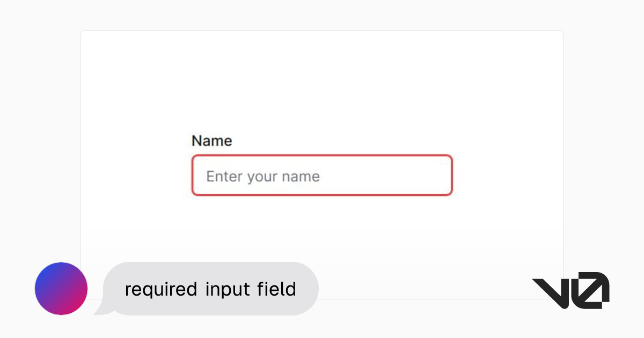Screen dimensions: 644x338
Task: Click the 'Enter your name' placeholder text
Action: point(262,176)
